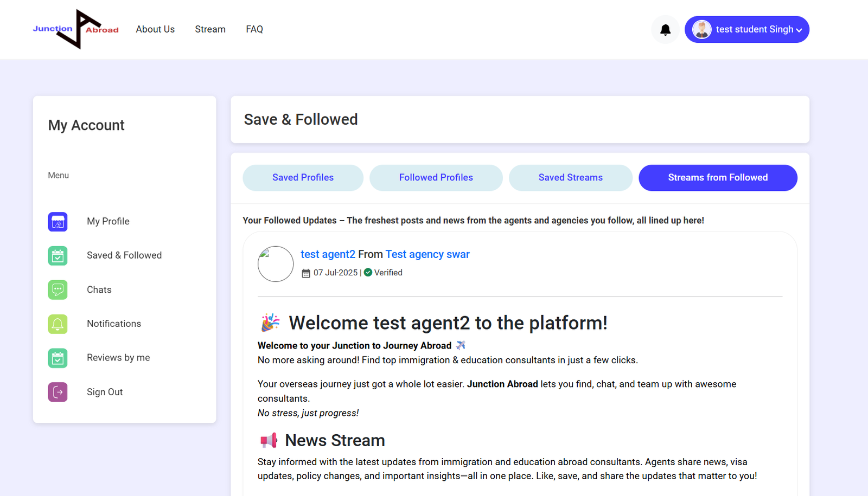Screen dimensions: 868x496
Task: Open the test agent2 profile link
Action: click(328, 254)
